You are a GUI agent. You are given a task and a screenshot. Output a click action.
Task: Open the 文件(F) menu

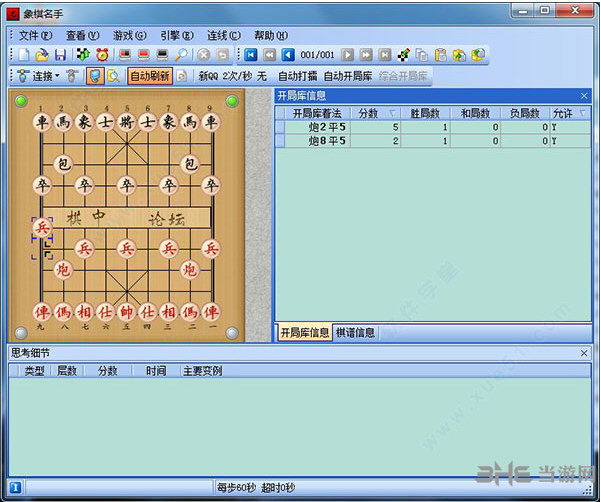pyautogui.click(x=35, y=35)
